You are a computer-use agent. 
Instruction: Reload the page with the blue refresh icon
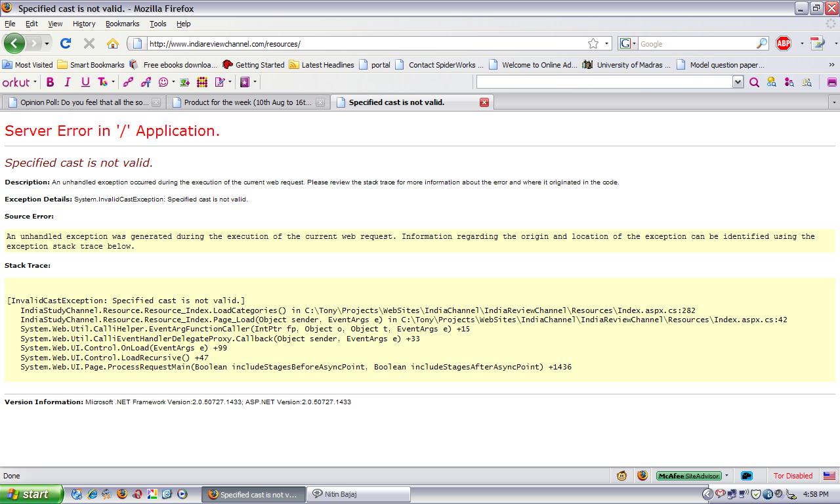pyautogui.click(x=65, y=43)
